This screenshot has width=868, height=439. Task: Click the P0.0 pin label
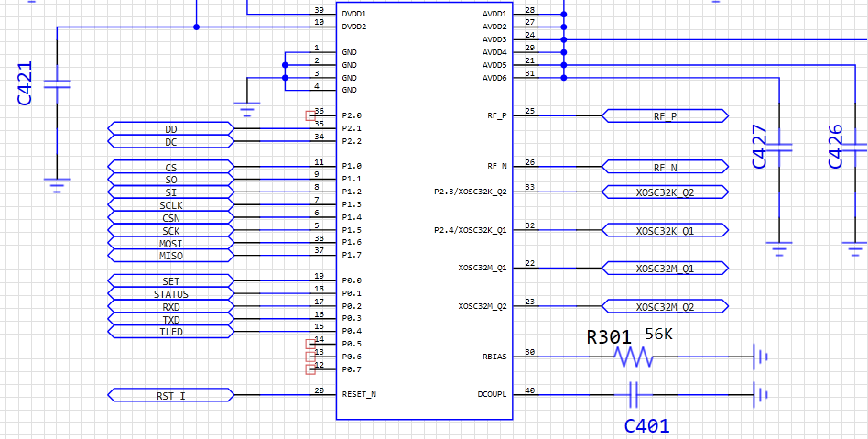point(352,281)
